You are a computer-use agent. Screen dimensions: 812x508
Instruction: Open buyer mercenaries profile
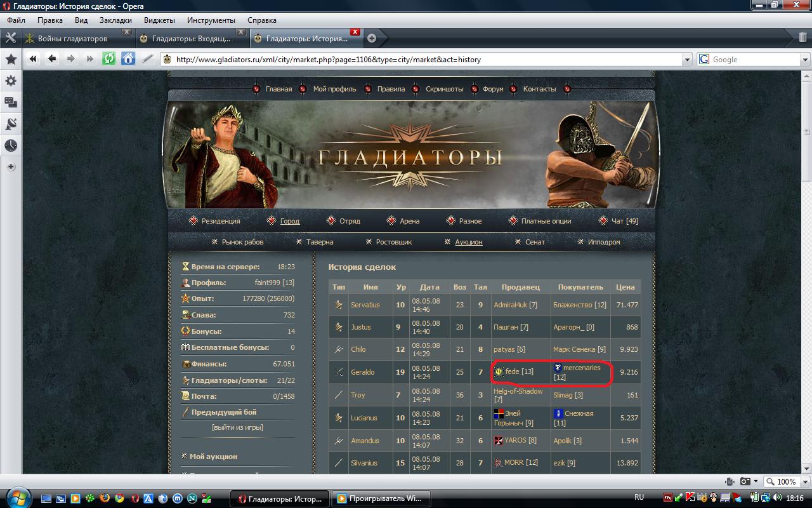click(x=581, y=368)
